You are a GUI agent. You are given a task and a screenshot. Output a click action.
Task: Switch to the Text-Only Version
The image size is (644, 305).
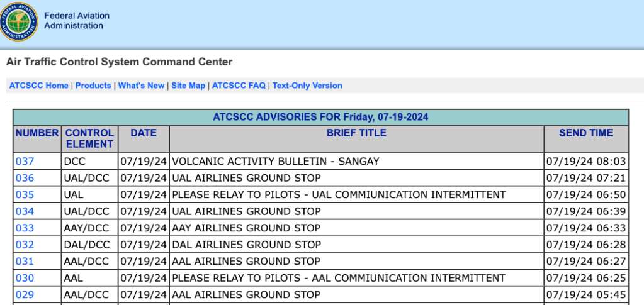[x=307, y=86]
